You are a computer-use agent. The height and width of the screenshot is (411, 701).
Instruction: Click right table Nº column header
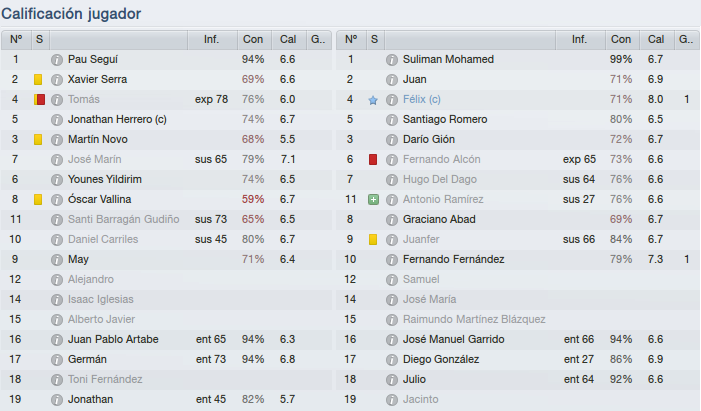pyautogui.click(x=351, y=40)
